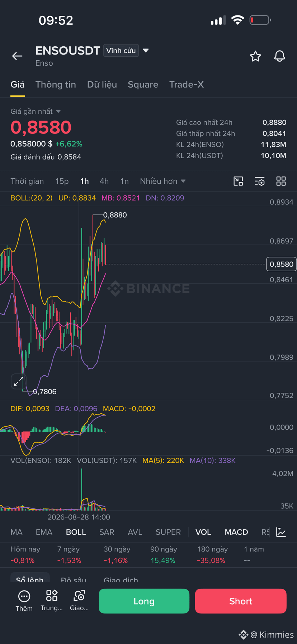Open indicator chart icon beside RSI

point(281,532)
